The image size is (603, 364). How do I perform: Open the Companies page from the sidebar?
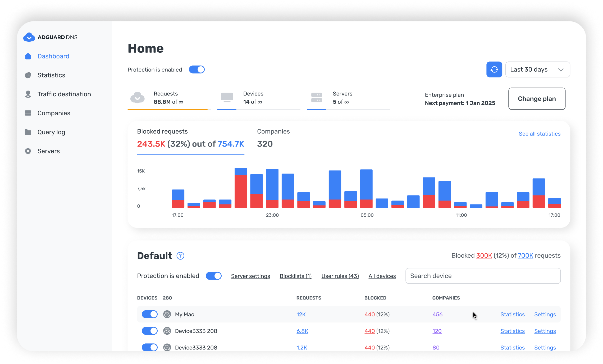53,113
